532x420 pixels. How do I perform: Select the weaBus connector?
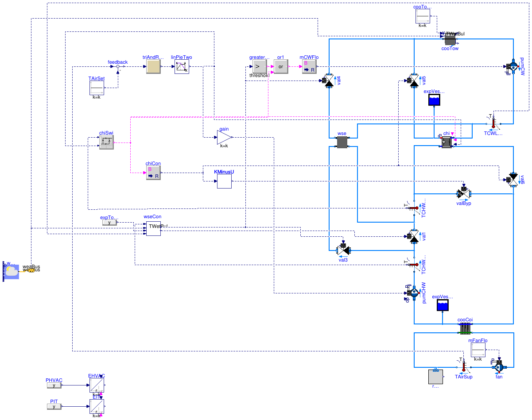point(31,270)
